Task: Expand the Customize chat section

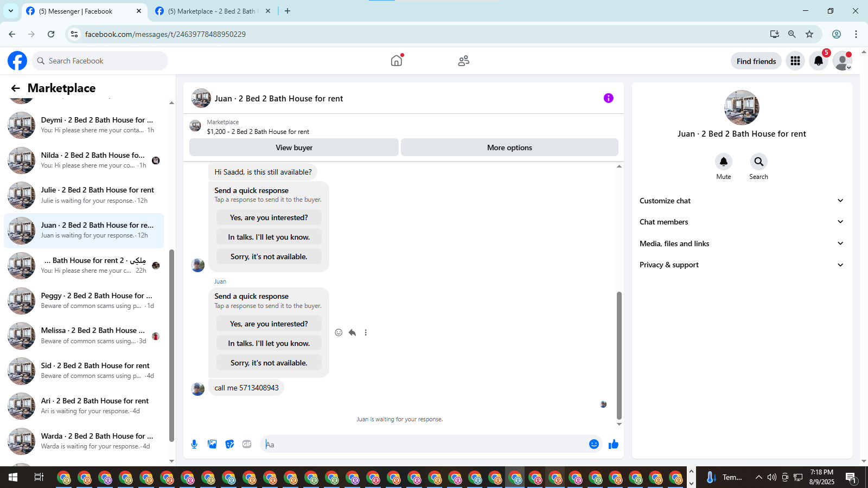Action: 742,201
